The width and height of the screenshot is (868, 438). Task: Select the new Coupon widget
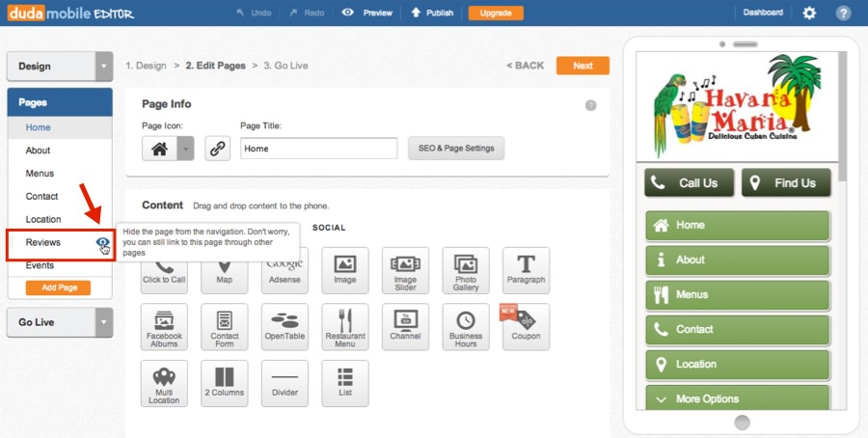(x=526, y=327)
